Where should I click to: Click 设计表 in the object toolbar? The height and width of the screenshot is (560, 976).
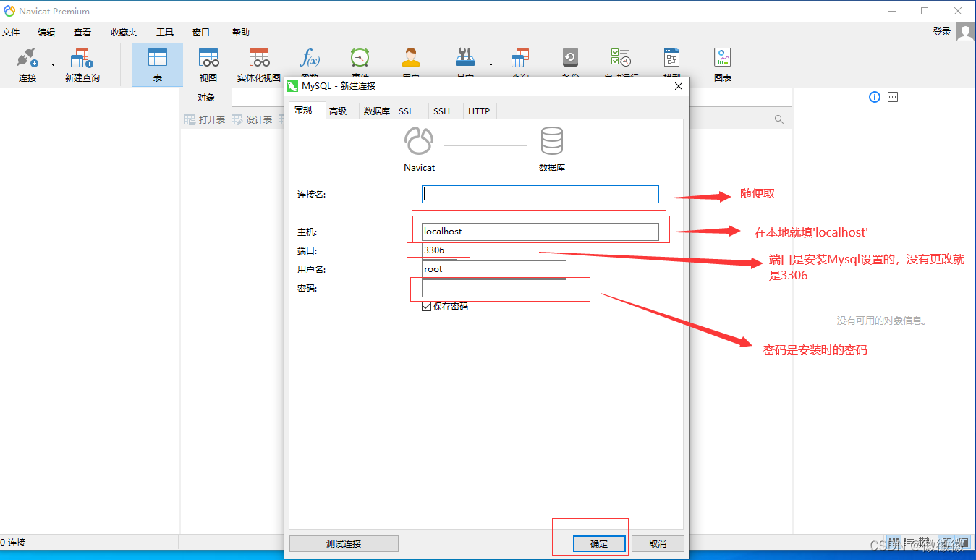click(252, 119)
